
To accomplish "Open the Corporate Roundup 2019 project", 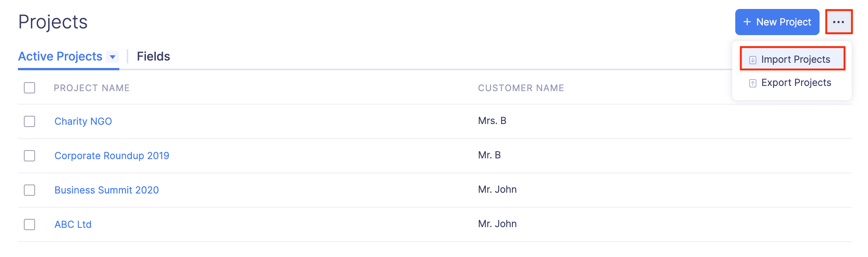I will (x=112, y=156).
